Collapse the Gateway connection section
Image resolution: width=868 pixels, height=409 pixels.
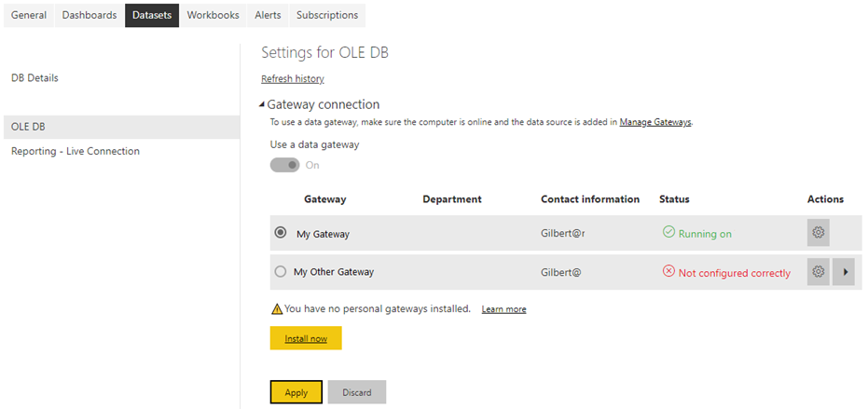pyautogui.click(x=262, y=104)
